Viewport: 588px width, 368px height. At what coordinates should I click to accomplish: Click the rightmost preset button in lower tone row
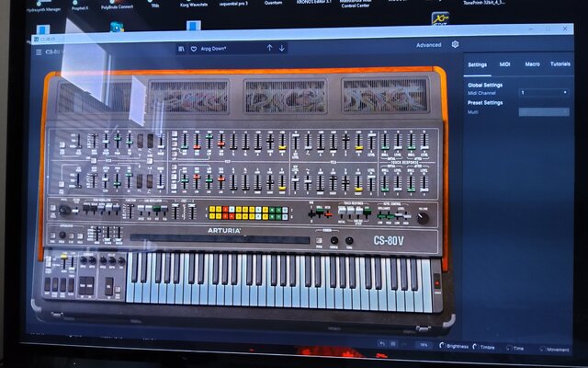pos(285,217)
